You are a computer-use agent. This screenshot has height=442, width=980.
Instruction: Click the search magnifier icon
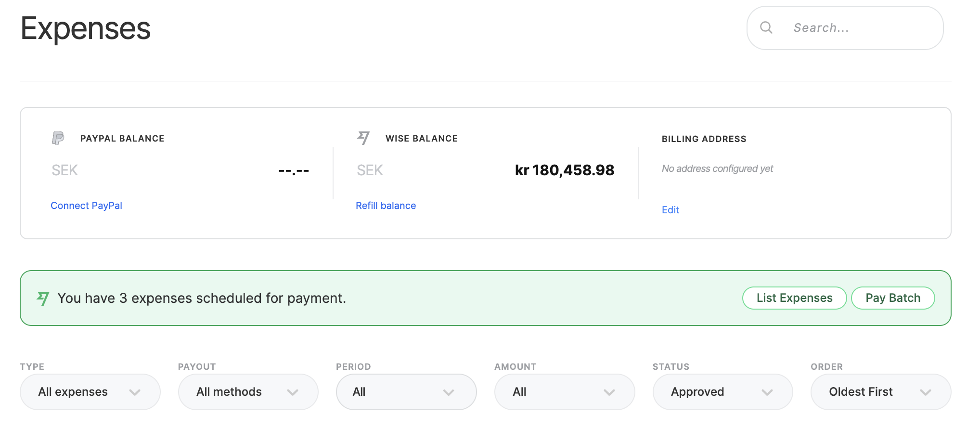[x=766, y=28]
